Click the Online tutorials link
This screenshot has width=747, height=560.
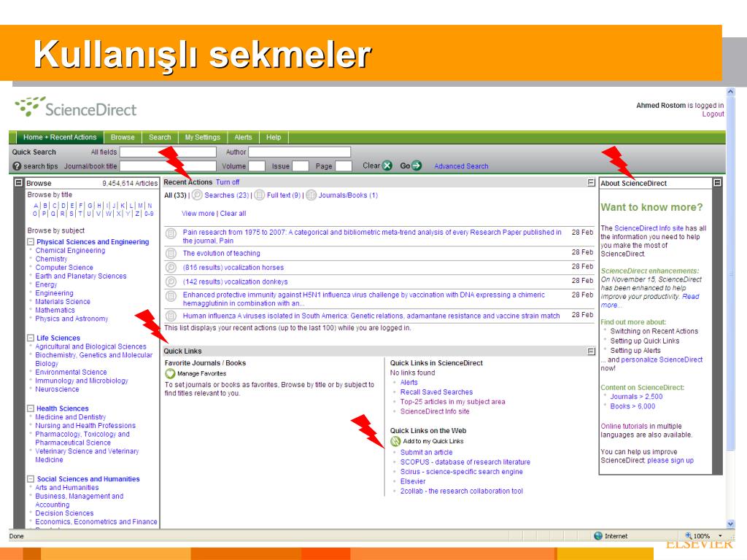click(x=624, y=426)
